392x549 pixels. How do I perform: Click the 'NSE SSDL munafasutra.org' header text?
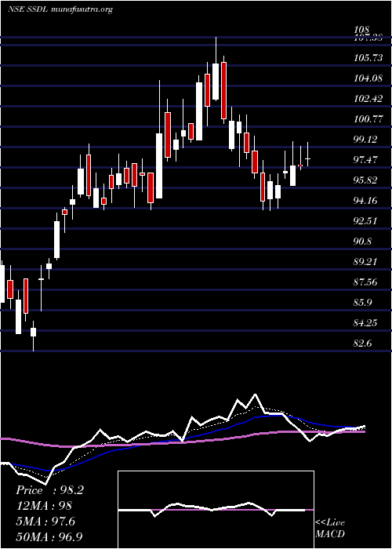coord(60,9)
